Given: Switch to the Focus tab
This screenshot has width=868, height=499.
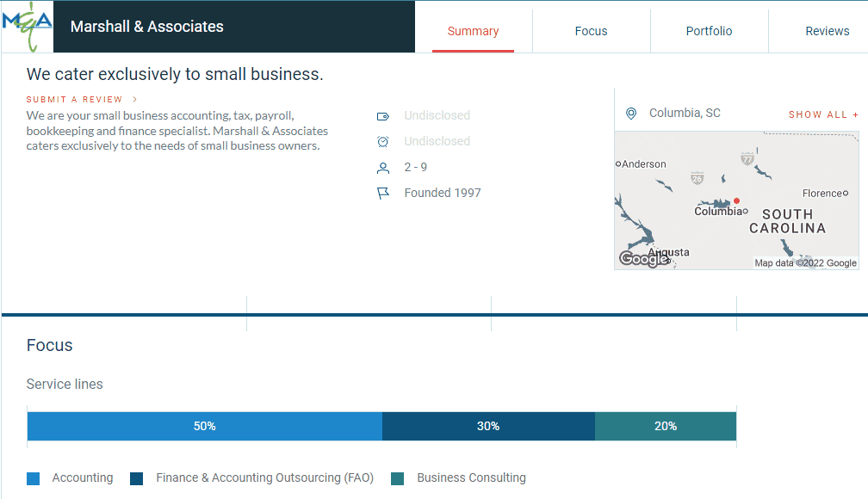Looking at the screenshot, I should (591, 30).
